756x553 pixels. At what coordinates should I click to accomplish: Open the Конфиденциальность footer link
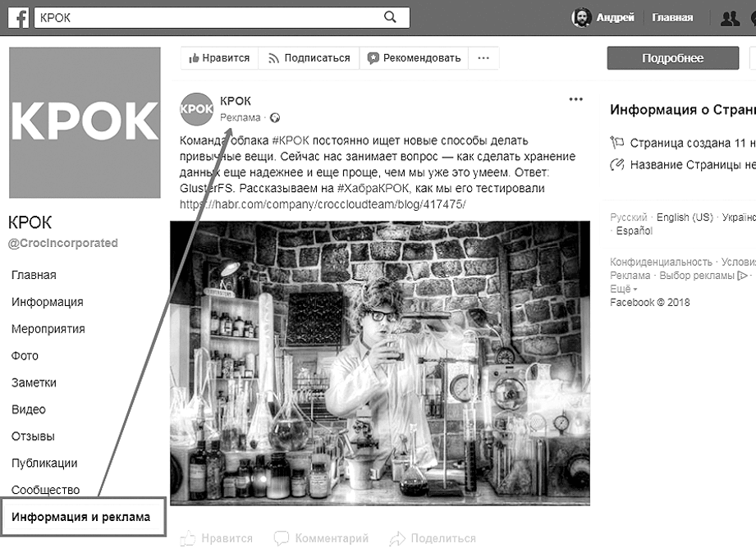(661, 262)
